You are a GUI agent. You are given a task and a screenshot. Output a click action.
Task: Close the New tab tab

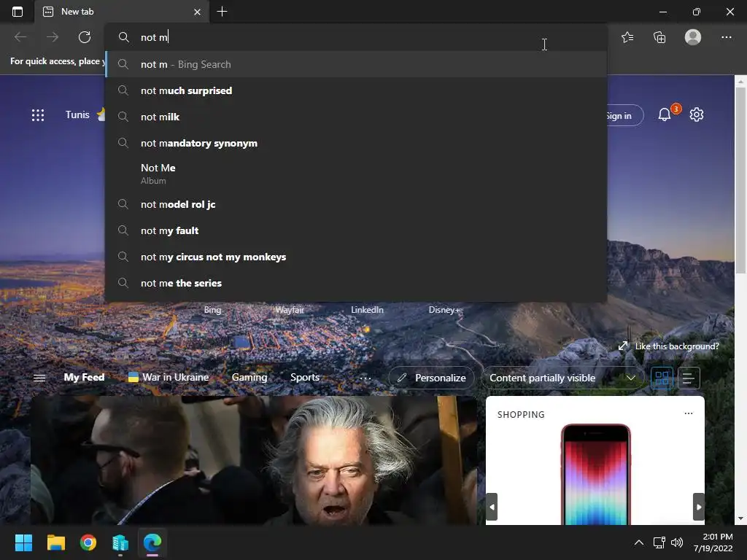click(x=197, y=12)
